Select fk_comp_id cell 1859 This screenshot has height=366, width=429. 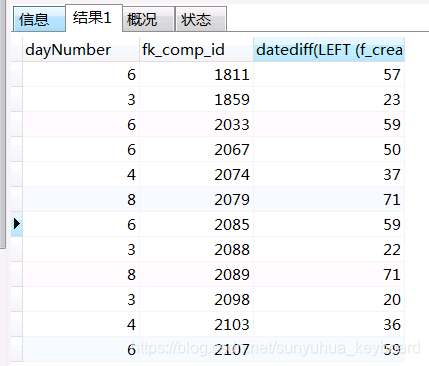pyautogui.click(x=196, y=99)
